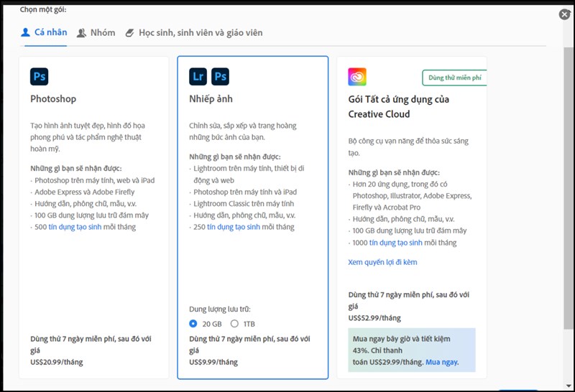Click the scrollbar down arrow
The image size is (575, 392).
[569, 386]
